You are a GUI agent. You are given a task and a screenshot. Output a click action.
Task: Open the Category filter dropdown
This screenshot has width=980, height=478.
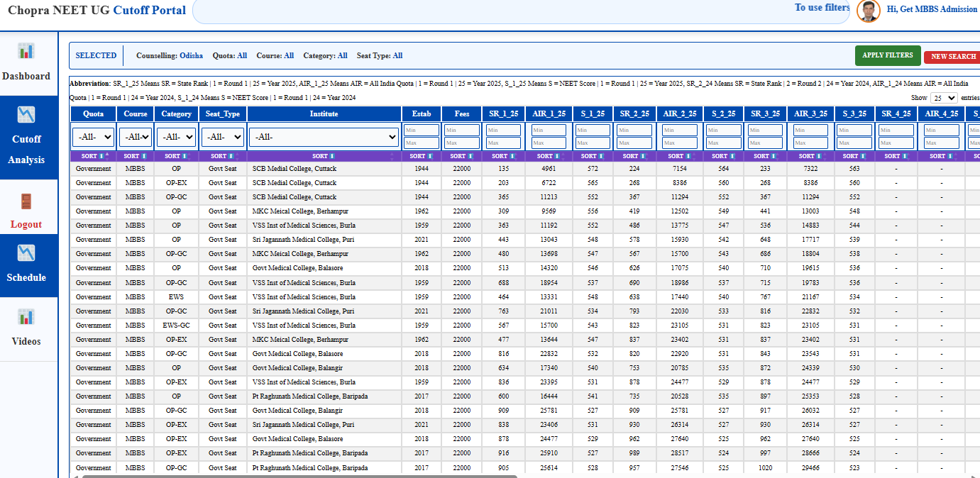click(176, 136)
